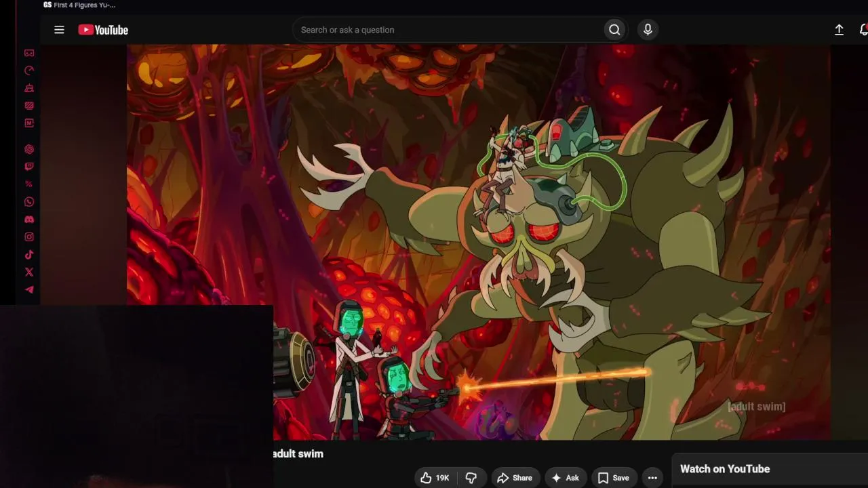Dislike the video with thumbs-down
This screenshot has width=868, height=488.
tap(471, 478)
